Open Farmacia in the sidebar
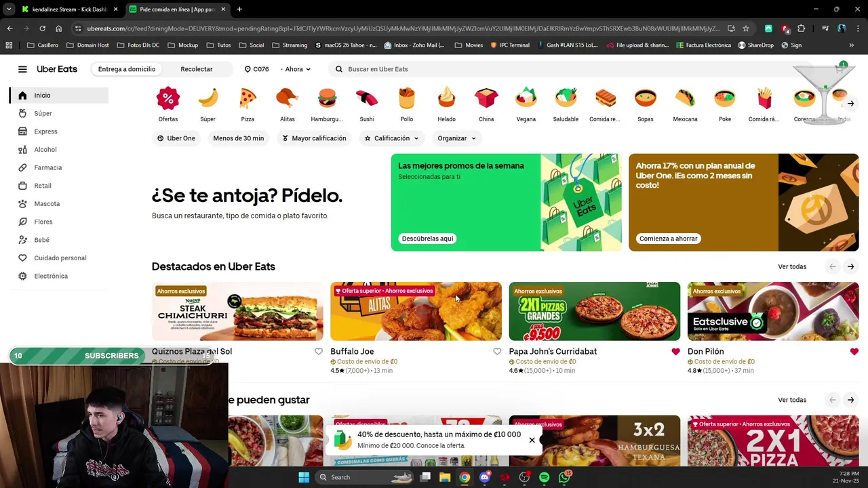 pos(47,167)
